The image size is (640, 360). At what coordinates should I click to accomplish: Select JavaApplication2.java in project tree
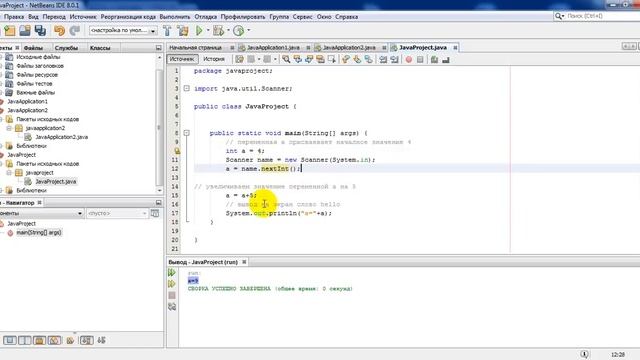pyautogui.click(x=61, y=137)
